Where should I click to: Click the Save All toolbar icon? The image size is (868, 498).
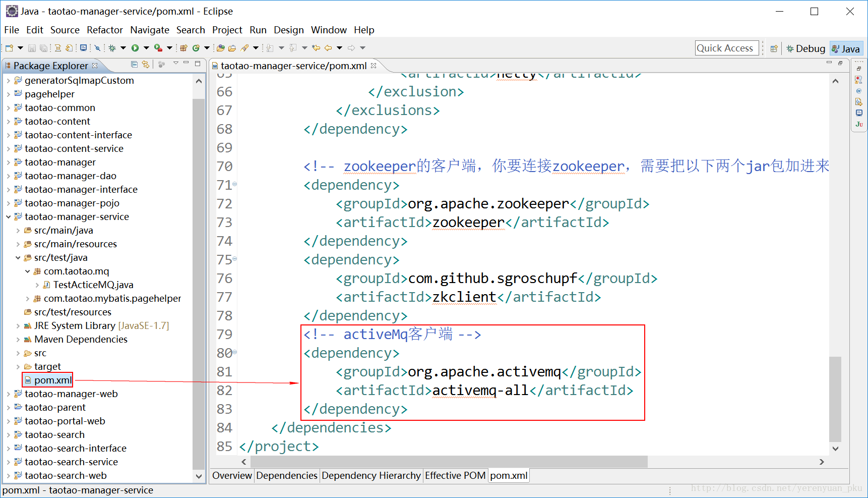click(43, 48)
